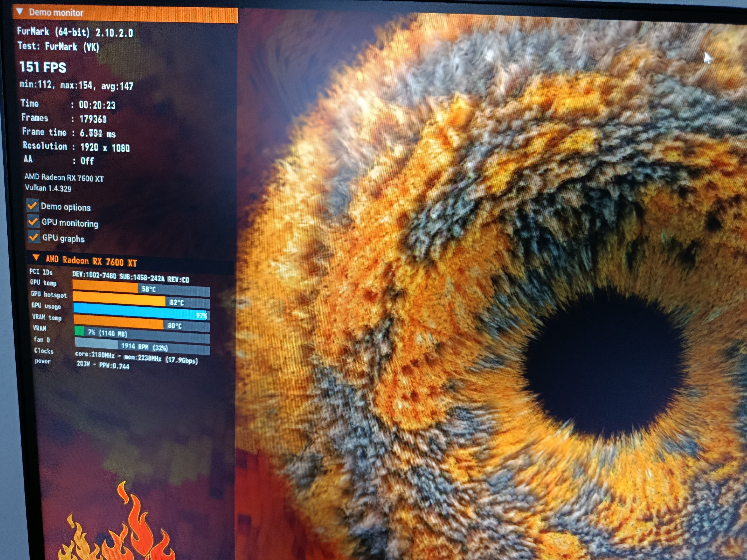Collapse the Demo monitor panel triangle
This screenshot has height=560, width=747.
(x=20, y=11)
